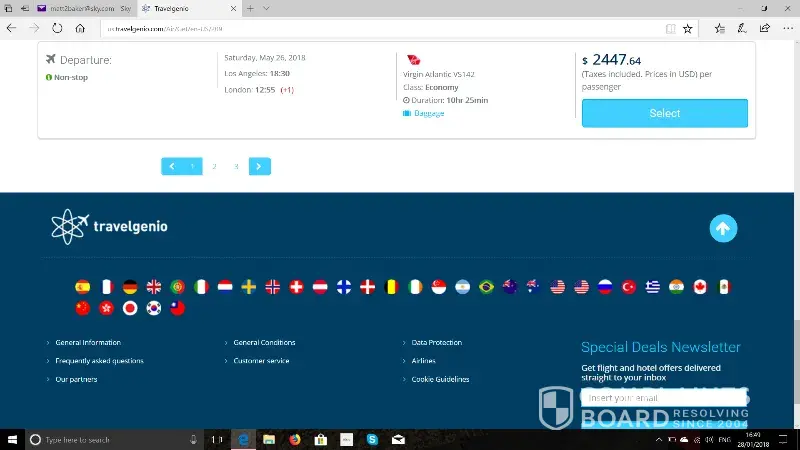Choose the Japan flag site

(x=130, y=308)
